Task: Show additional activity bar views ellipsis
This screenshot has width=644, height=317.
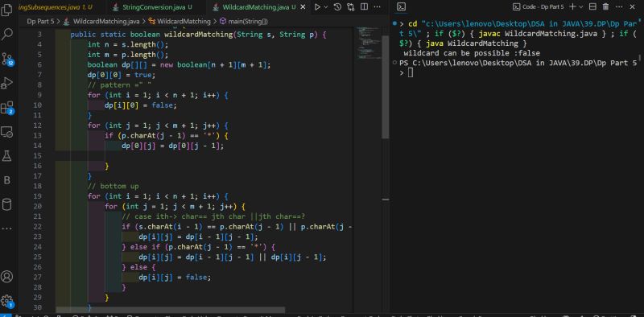Action: (7, 228)
